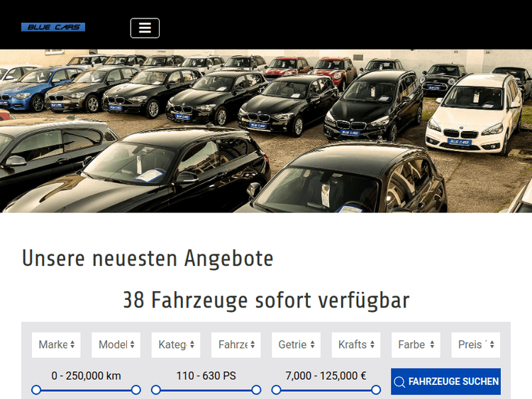
Task: Click the price slider minimum handle
Action: (276, 390)
